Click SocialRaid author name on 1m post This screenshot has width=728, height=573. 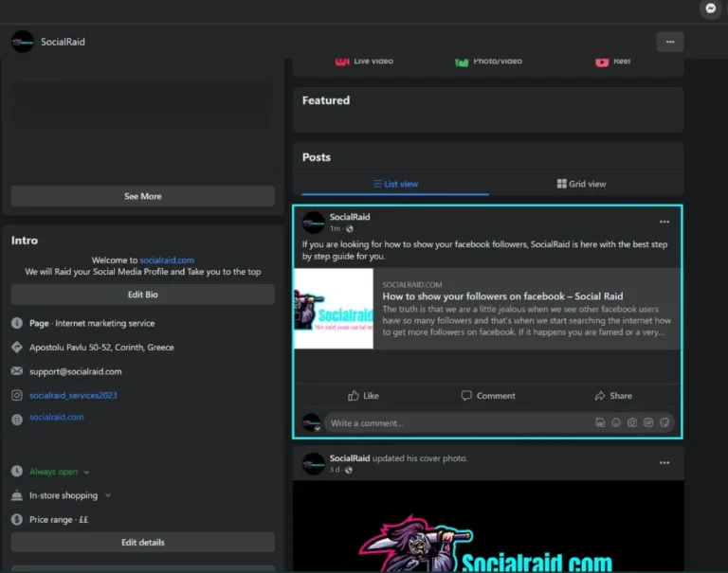coord(350,217)
